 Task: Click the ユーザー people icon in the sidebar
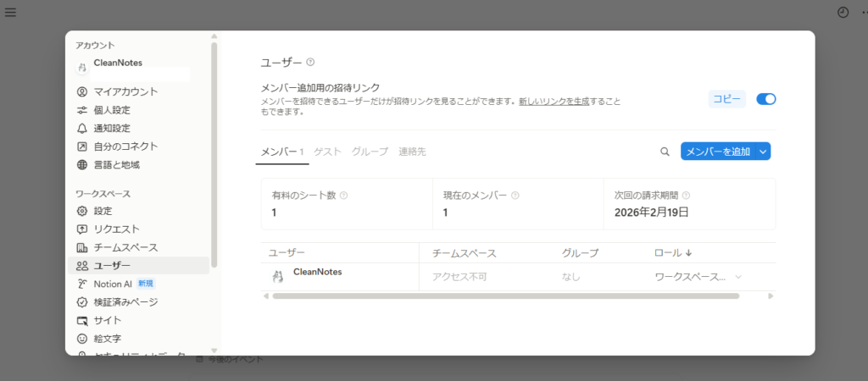tap(82, 265)
